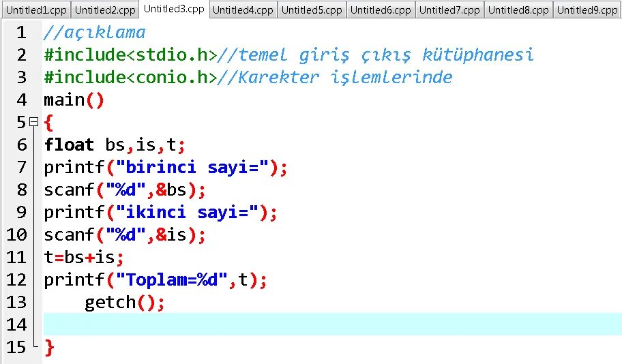Click the closing brace on line 15
Viewport: 622px width, 364px height.
point(49,348)
